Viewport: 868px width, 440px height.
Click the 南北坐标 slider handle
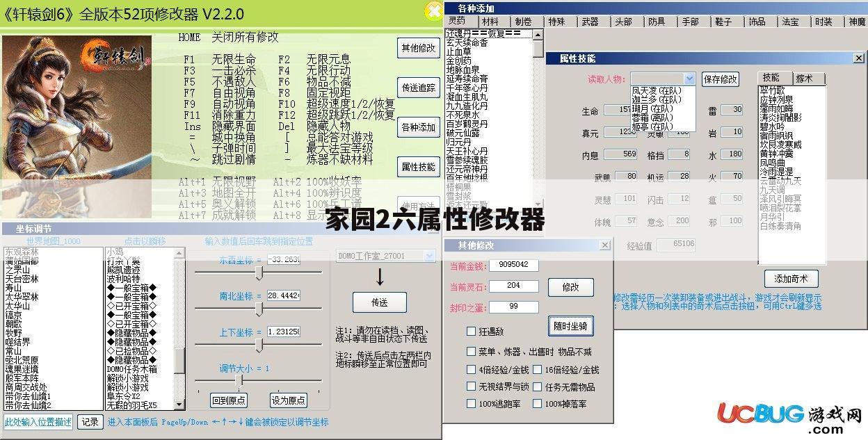[259, 309]
